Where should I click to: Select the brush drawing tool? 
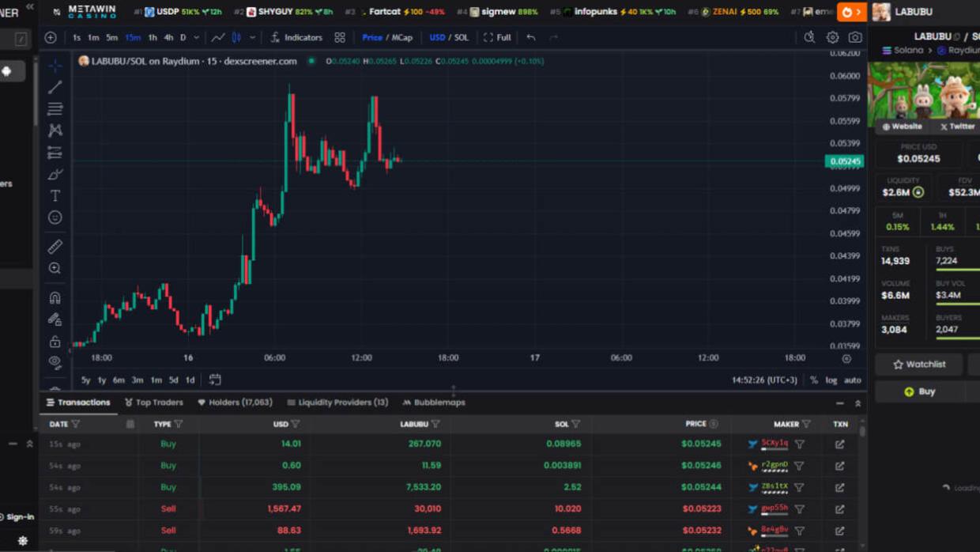pos(55,174)
